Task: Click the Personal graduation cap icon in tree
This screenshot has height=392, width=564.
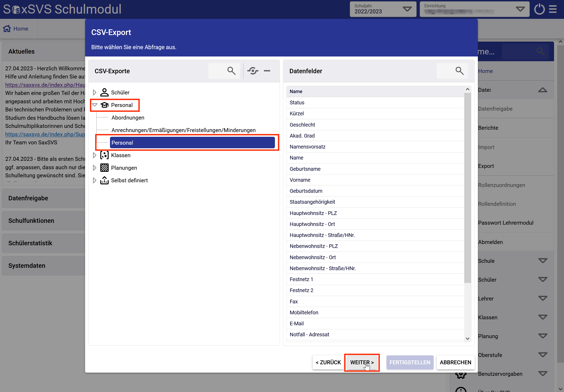Action: click(104, 105)
